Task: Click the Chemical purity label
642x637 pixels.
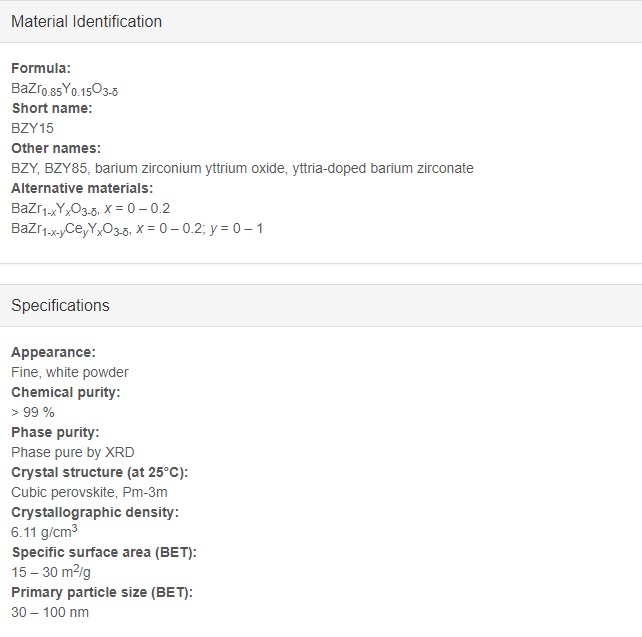Action: (x=66, y=393)
